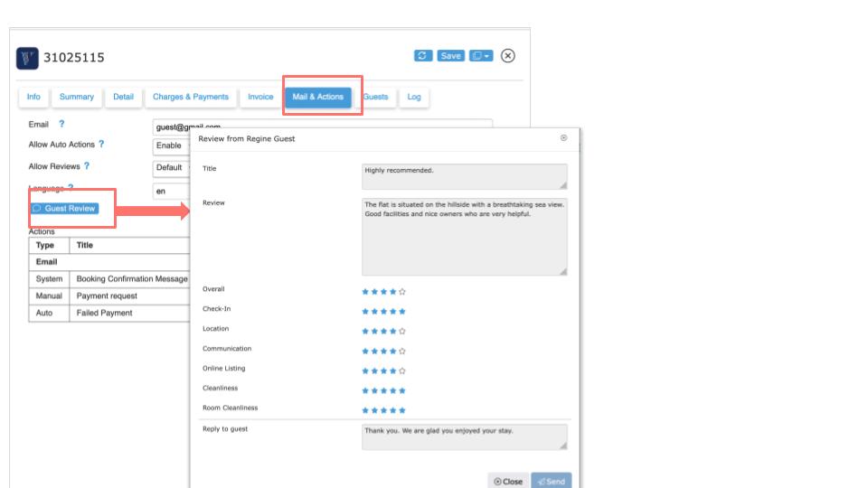Screen dimensions: 868x488
Task: Open the Charges & Payments tab
Action: pyautogui.click(x=191, y=97)
